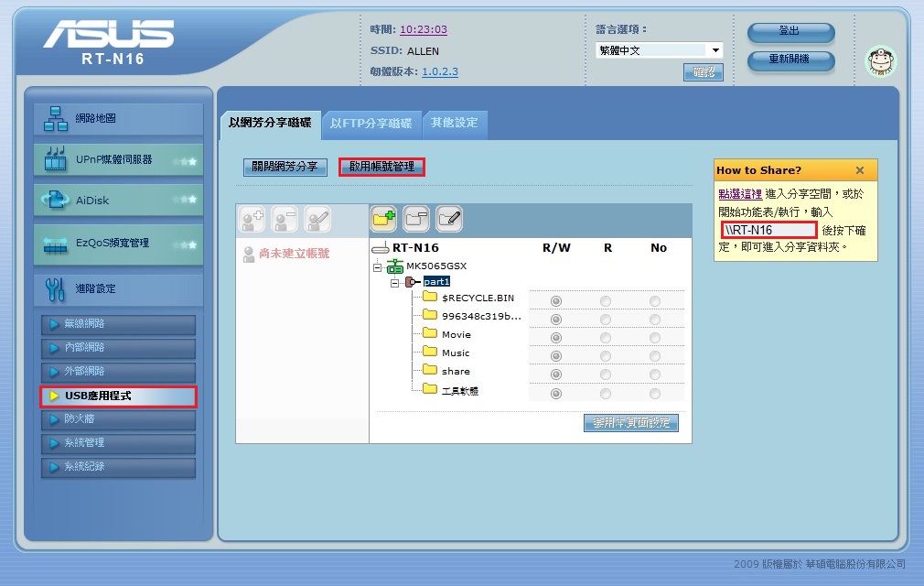924x586 pixels.
Task: Open firmware version link 1.0.2.3
Action: pyautogui.click(x=440, y=72)
